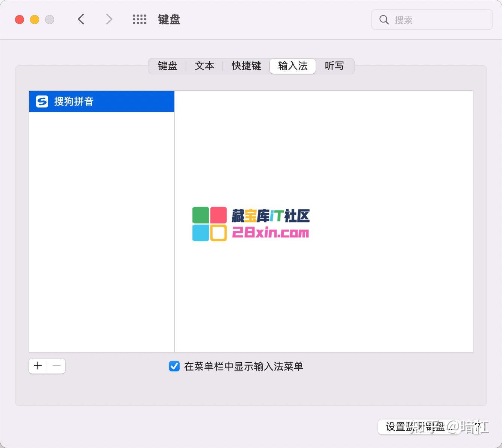This screenshot has width=502, height=448.
Task: Show all preferences via the grid icon
Action: (x=139, y=20)
